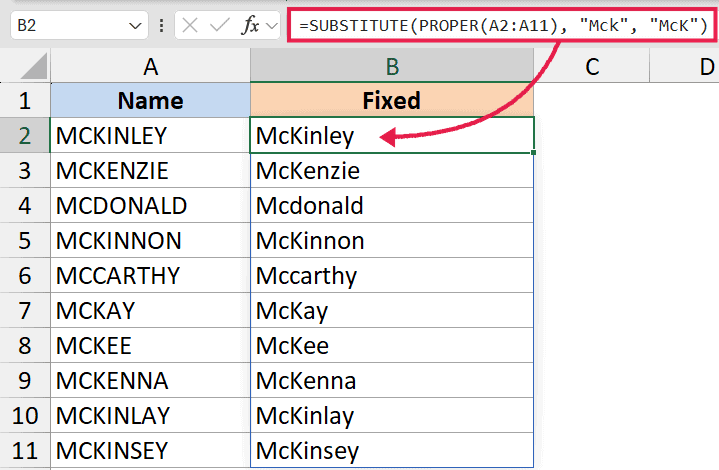The image size is (719, 470).
Task: Click the McKinlay result cell
Action: pos(392,415)
